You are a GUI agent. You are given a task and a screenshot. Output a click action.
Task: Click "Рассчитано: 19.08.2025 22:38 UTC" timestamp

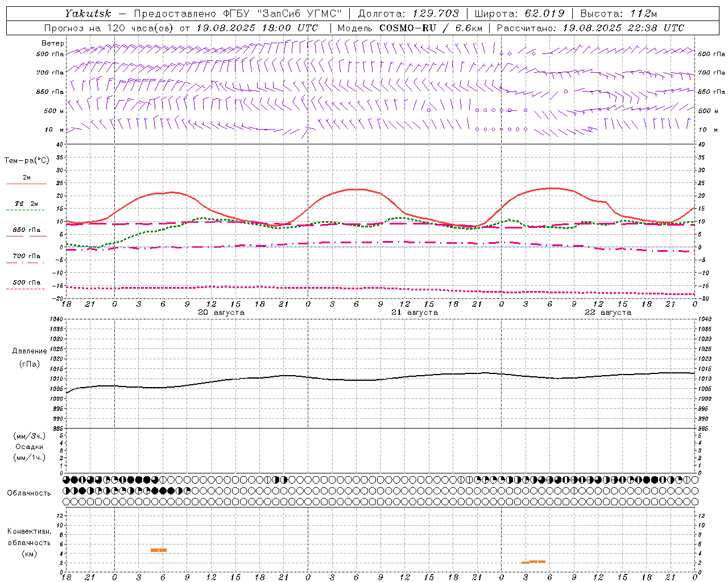coord(590,28)
